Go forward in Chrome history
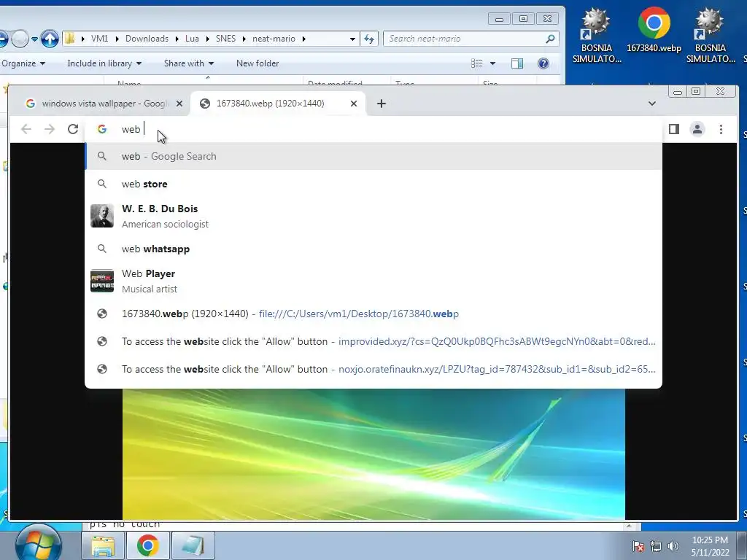This screenshot has height=560, width=747. click(x=50, y=129)
